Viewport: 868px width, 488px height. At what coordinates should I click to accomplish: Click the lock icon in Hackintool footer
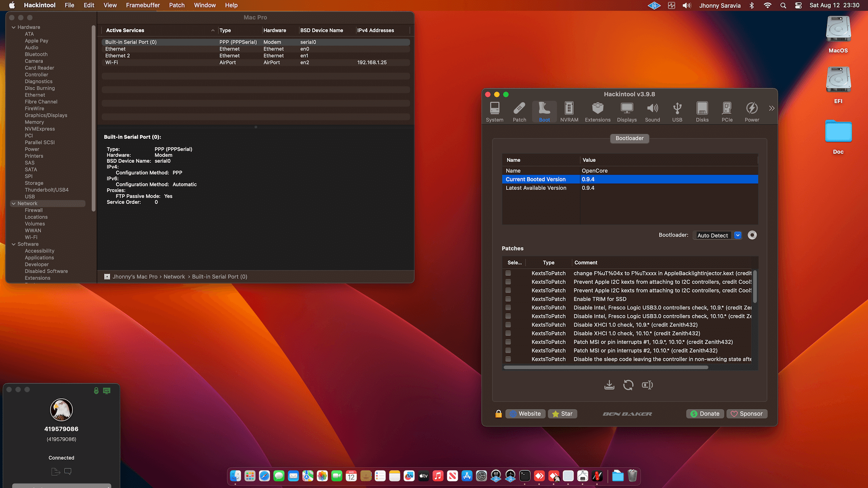499,414
